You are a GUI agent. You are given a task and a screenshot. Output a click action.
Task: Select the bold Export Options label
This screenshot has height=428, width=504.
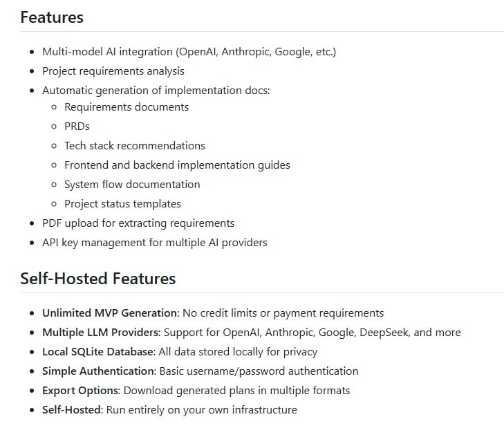[81, 391]
